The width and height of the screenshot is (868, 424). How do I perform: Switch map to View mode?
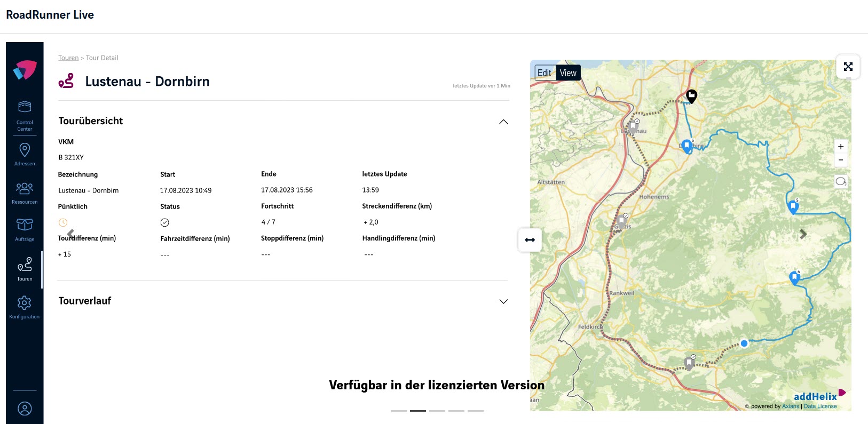pyautogui.click(x=568, y=73)
